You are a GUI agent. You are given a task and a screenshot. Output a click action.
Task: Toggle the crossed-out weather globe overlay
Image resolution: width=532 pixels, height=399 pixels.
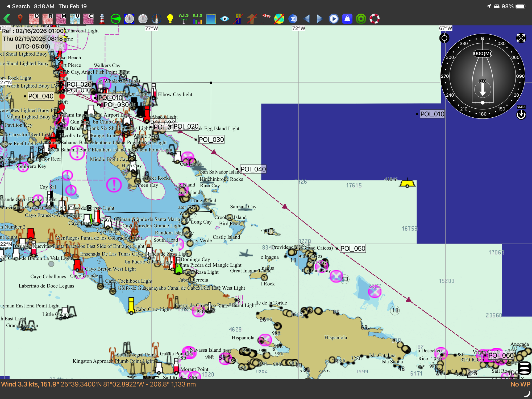coord(279,19)
